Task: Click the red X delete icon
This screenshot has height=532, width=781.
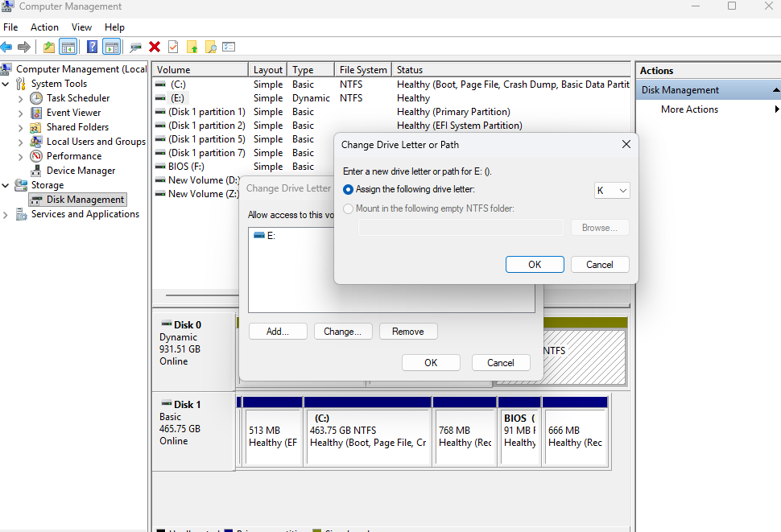Action: tap(155, 47)
